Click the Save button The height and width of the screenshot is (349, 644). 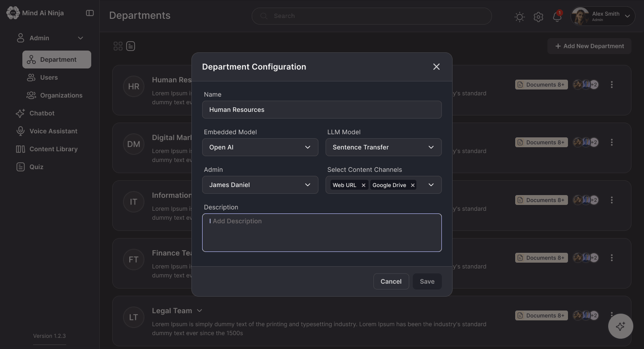(x=427, y=281)
